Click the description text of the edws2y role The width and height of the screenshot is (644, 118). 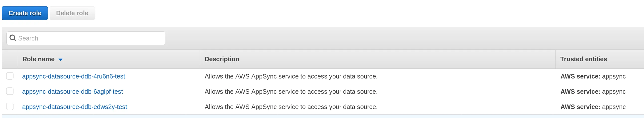[291, 107]
